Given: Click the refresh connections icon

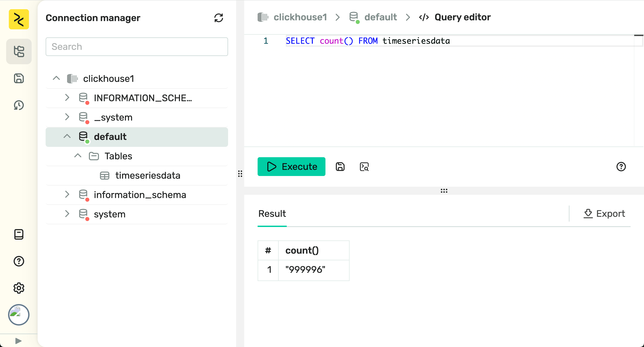Looking at the screenshot, I should 219,18.
